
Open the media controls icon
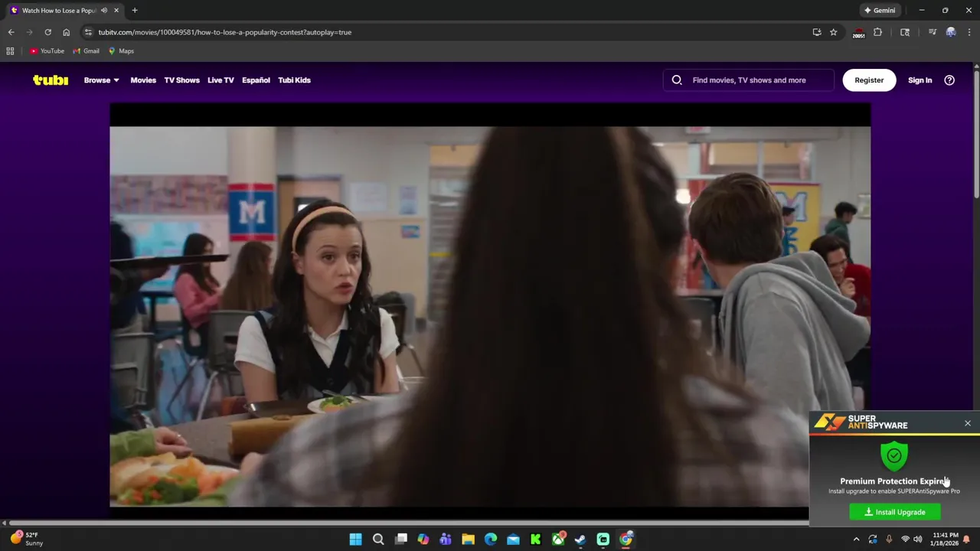click(x=932, y=32)
